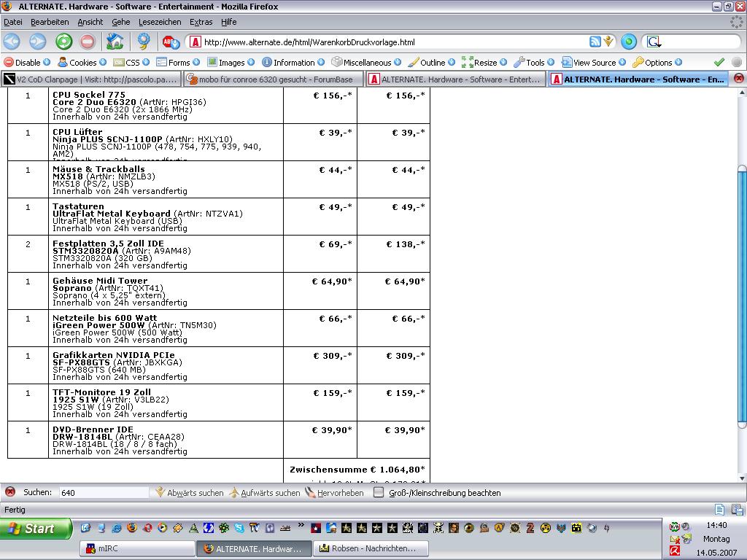
Task: Click Aufwärts suchen in find bar
Action: tap(264, 493)
